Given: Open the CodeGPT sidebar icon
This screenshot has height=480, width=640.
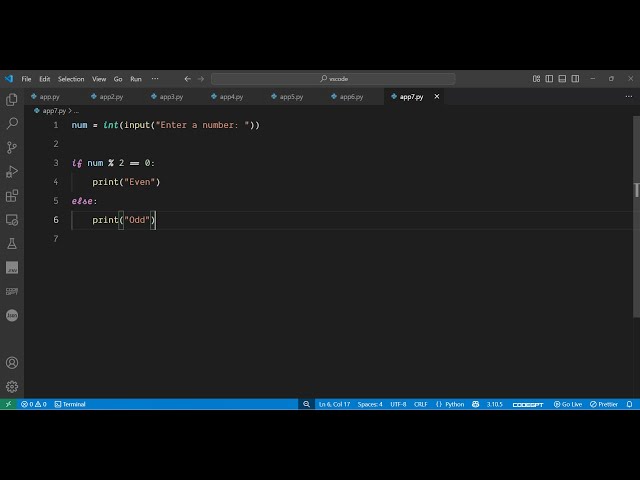Looking at the screenshot, I should point(12,291).
